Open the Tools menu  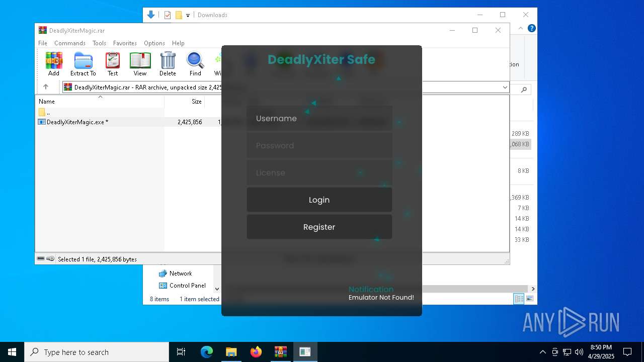coord(99,43)
